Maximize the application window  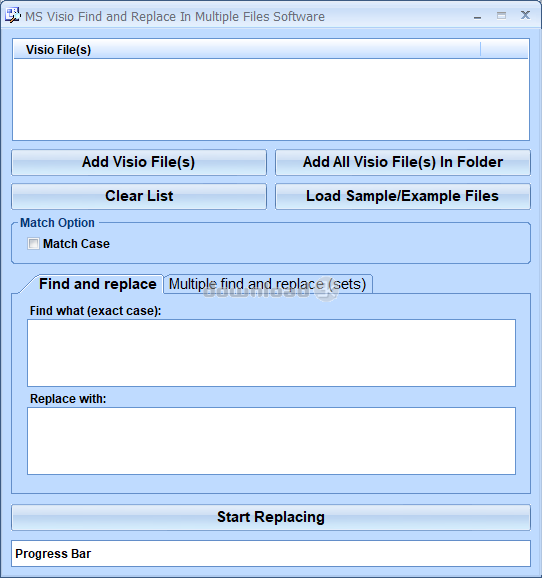coord(501,15)
